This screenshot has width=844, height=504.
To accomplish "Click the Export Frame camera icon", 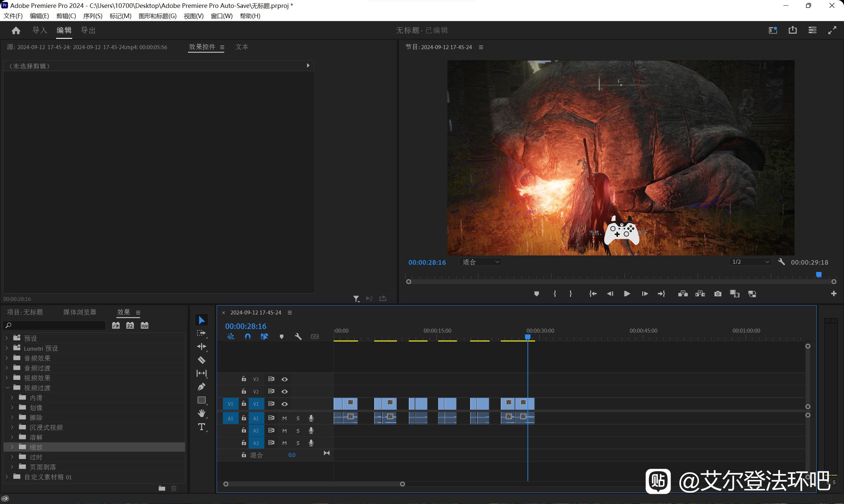I will point(717,294).
